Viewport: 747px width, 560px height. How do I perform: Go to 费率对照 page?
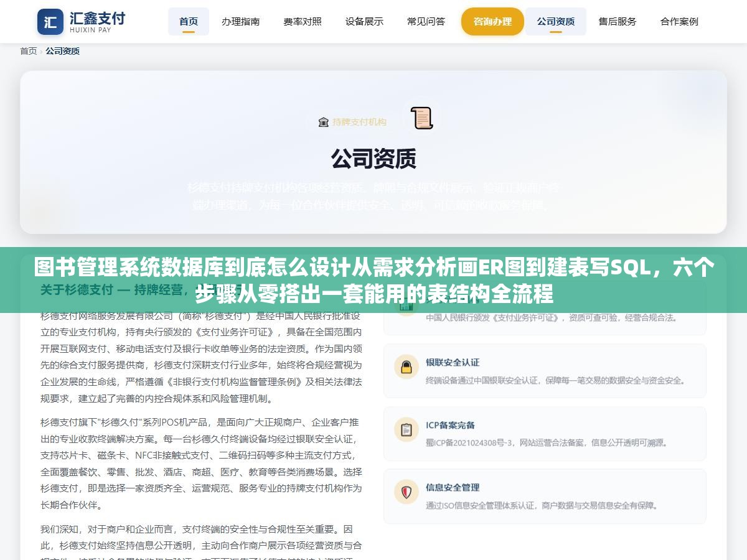[303, 21]
